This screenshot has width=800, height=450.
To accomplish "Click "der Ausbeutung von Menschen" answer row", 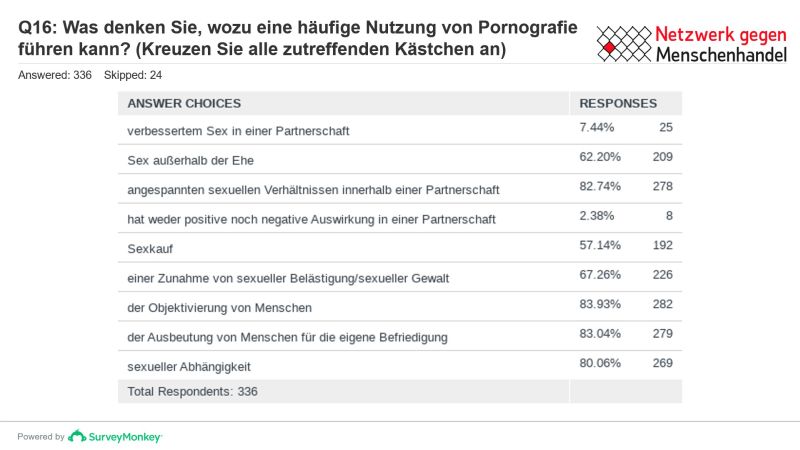I will click(287, 336).
